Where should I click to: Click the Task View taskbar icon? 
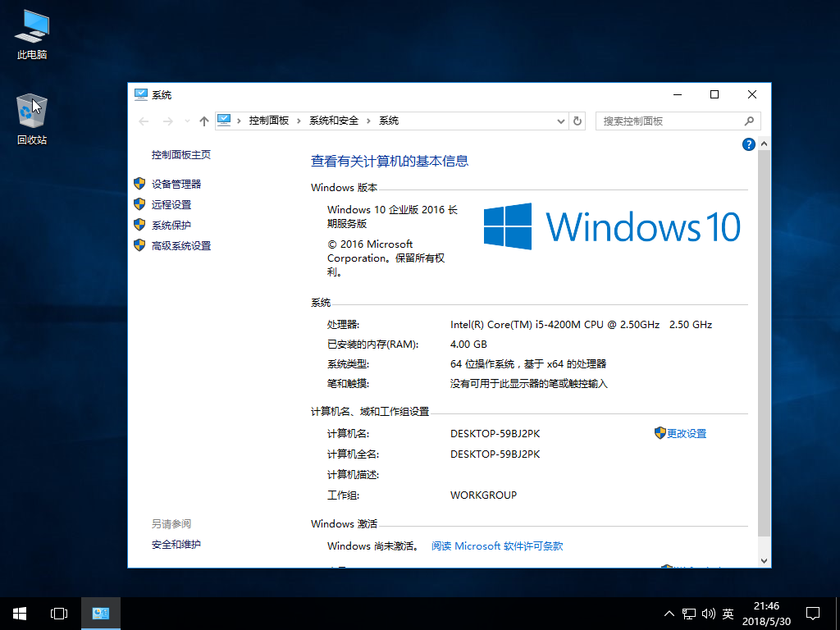coord(59,613)
